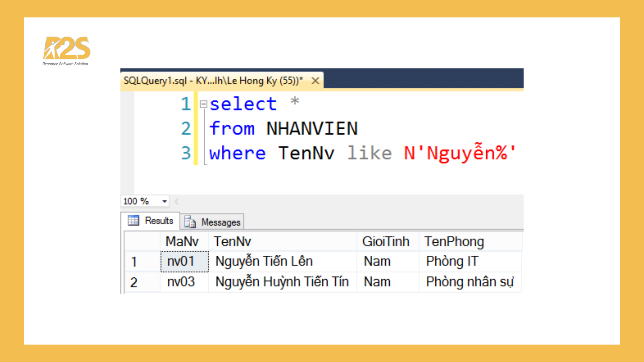Click the Messages envelope icon
Screen dimensions: 644x362
coord(190,222)
